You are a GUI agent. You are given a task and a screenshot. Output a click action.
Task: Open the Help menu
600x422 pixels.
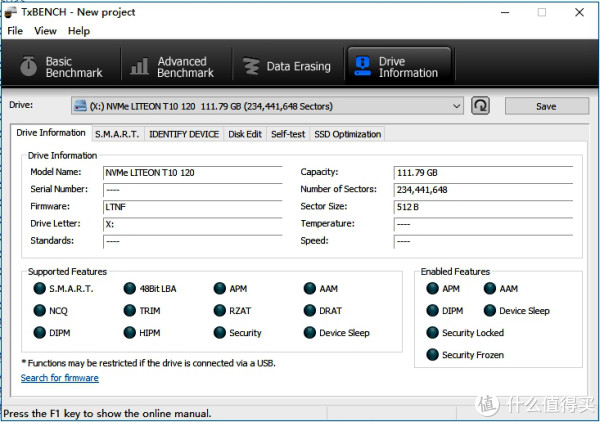pos(79,31)
